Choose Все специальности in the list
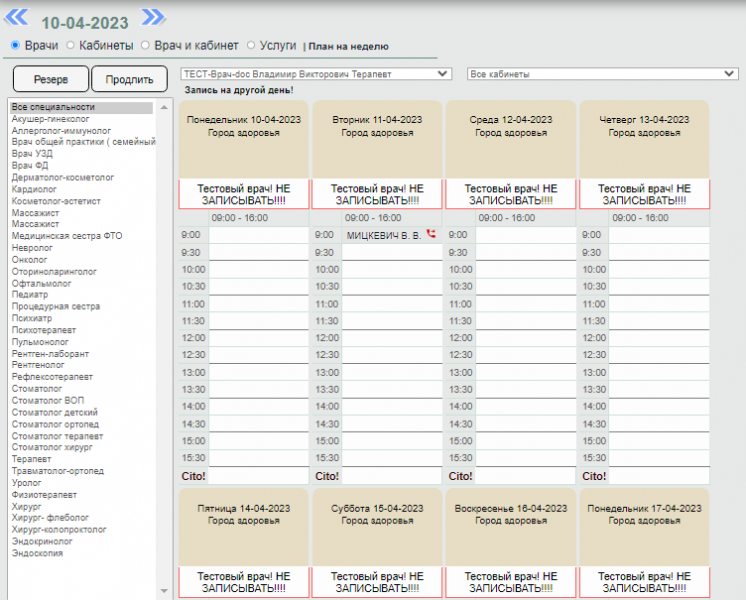 click(53, 107)
